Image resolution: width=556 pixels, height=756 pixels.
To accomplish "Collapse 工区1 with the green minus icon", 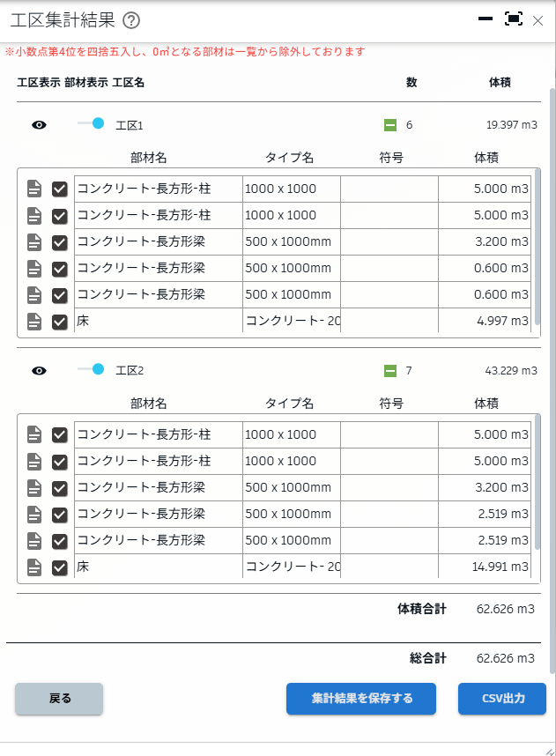I will 390,125.
